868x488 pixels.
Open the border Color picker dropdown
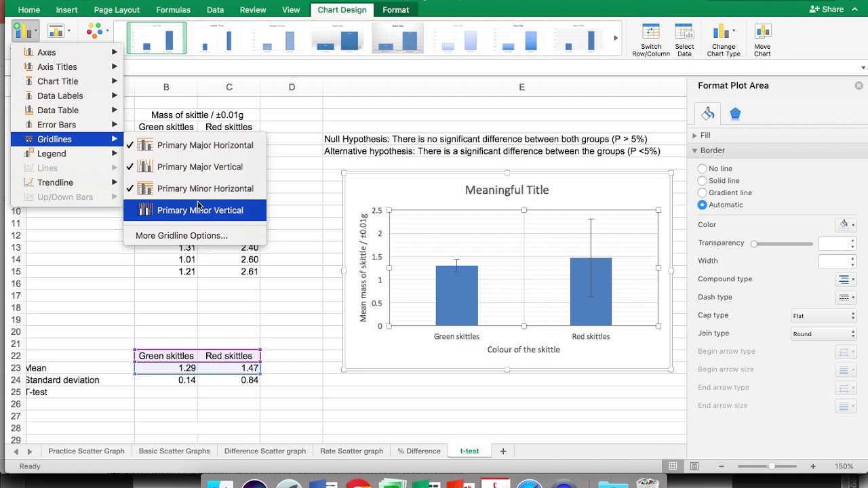[x=846, y=224]
